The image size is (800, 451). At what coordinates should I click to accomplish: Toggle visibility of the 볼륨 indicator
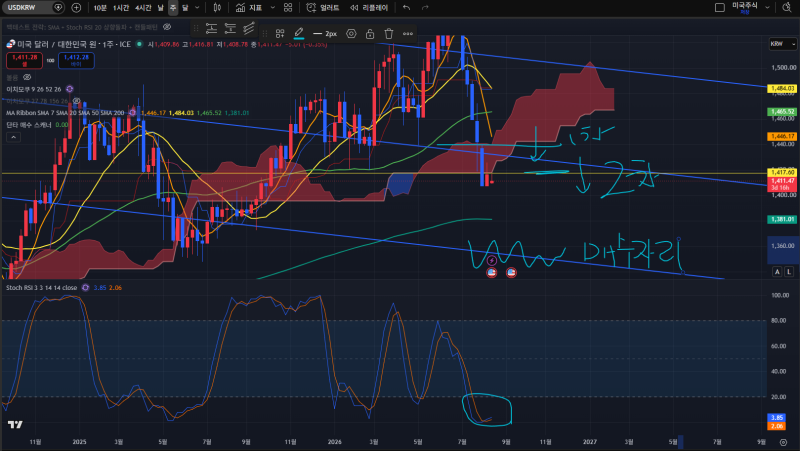pos(27,77)
